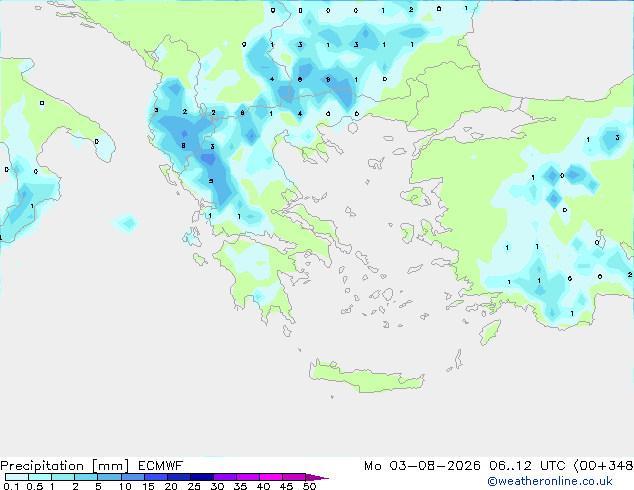Select the 30–35 mm purple legend swatch

pyautogui.click(x=224, y=477)
